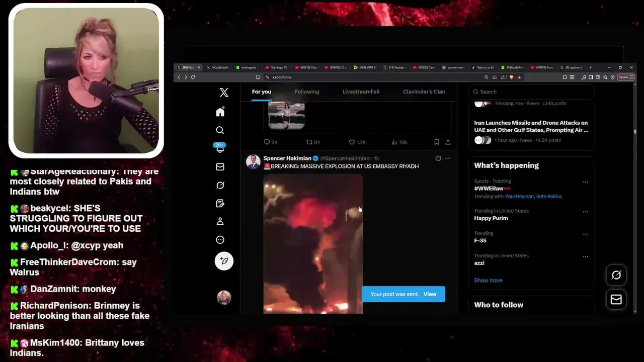
Task: Click Brave Shields lion icon
Action: click(511, 77)
